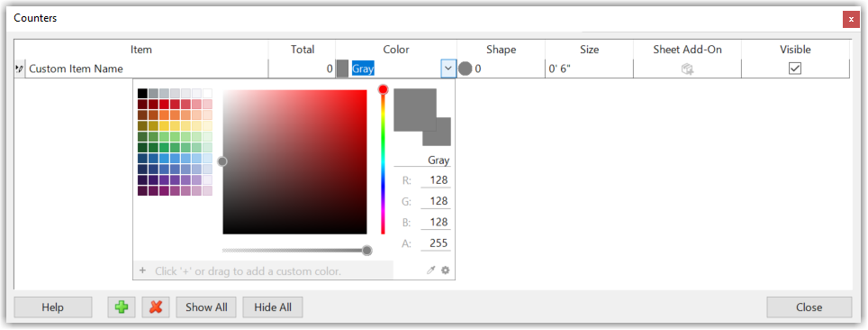This screenshot has width=868, height=330.
Task: Click the red X delete counter icon
Action: pos(156,307)
